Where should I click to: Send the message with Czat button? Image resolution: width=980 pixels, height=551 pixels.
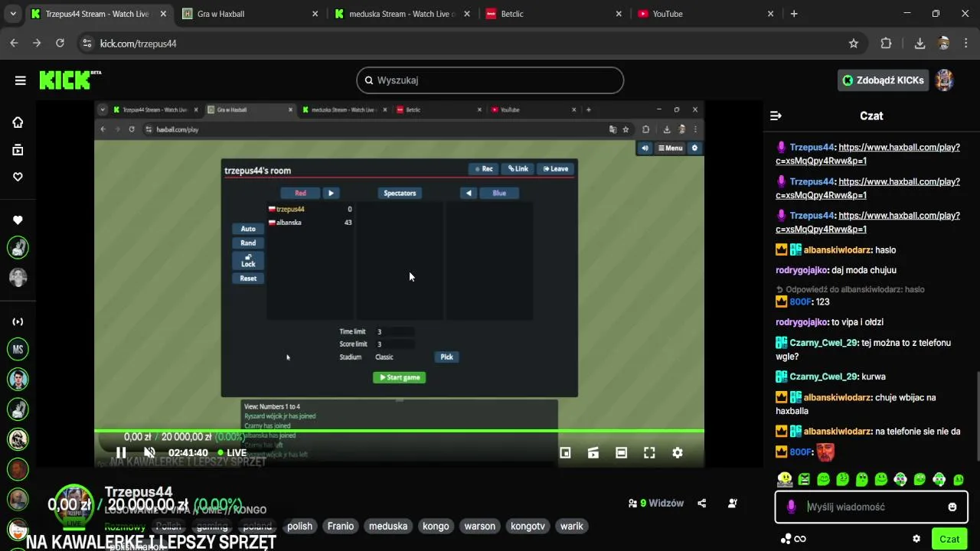[x=949, y=539]
